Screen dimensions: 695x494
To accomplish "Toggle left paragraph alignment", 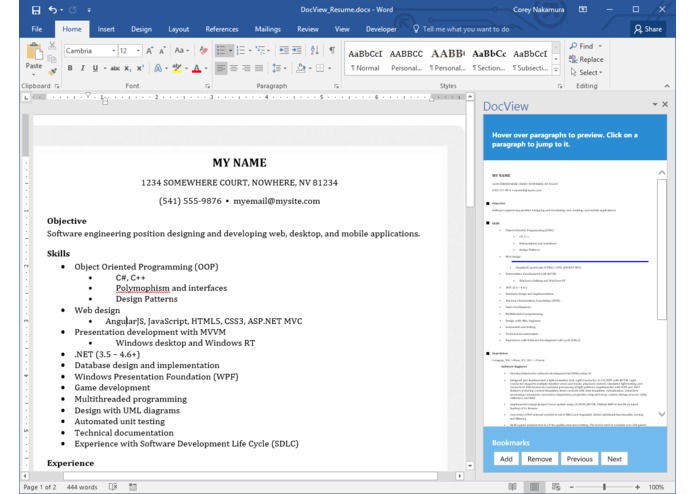I will coord(221,68).
